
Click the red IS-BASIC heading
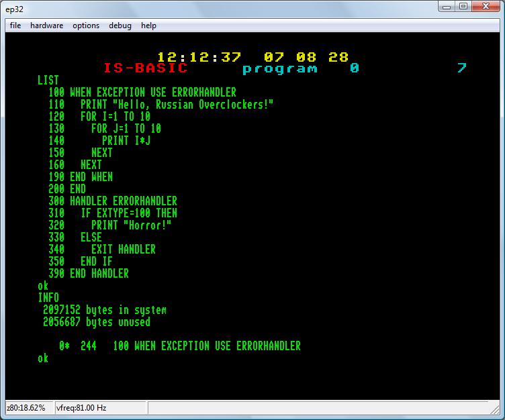[x=145, y=68]
